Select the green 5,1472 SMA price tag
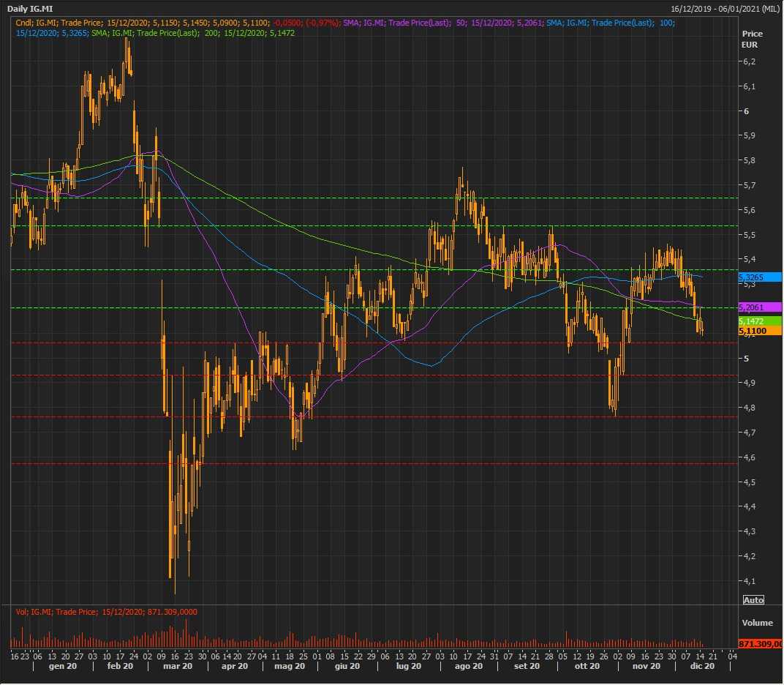The image size is (784, 685). click(760, 321)
